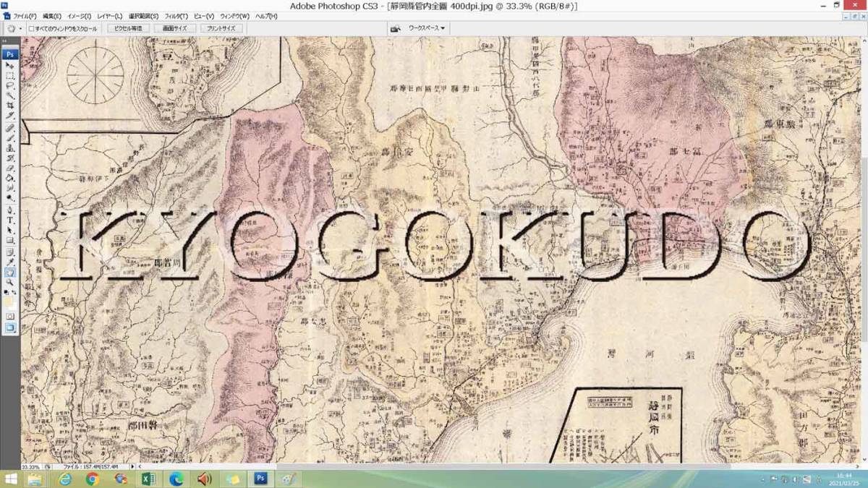Select the Horizontal Type tool
Screen dimensions: 868x488
coord(10,220)
